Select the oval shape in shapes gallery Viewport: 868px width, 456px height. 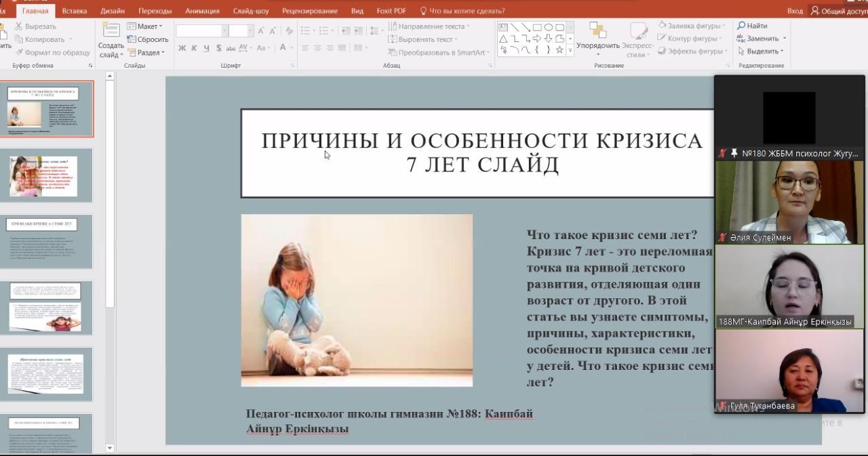[548, 27]
